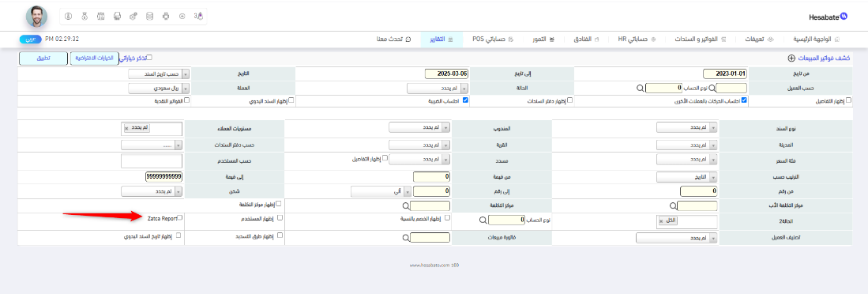Click إلى تاريخ field 2025-03-06

(x=447, y=73)
